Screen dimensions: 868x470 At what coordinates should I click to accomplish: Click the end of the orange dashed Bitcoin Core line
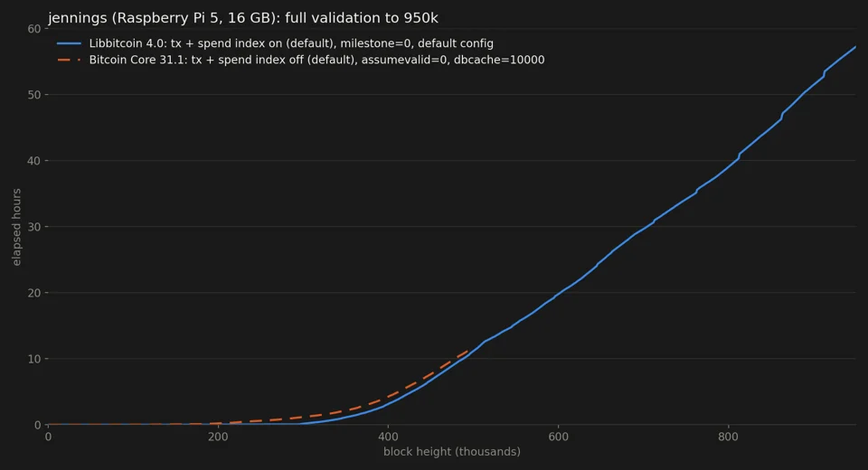(x=468, y=351)
